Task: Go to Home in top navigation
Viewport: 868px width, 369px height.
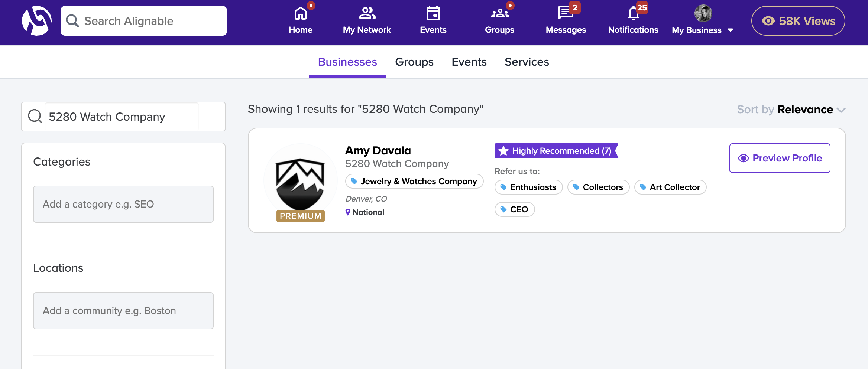Action: pos(300,21)
